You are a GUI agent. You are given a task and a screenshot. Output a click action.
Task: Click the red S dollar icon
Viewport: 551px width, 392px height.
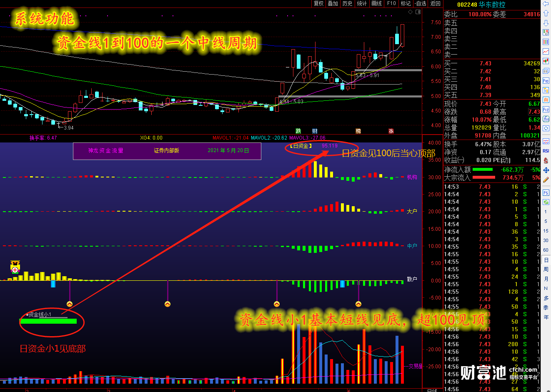[x=546, y=160]
